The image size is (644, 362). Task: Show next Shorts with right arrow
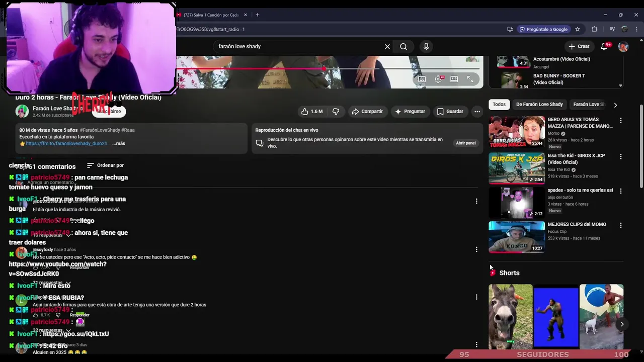pyautogui.click(x=622, y=324)
